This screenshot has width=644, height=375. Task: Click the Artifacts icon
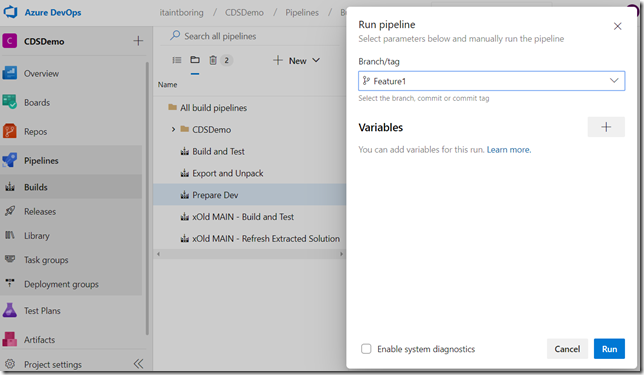[10, 339]
